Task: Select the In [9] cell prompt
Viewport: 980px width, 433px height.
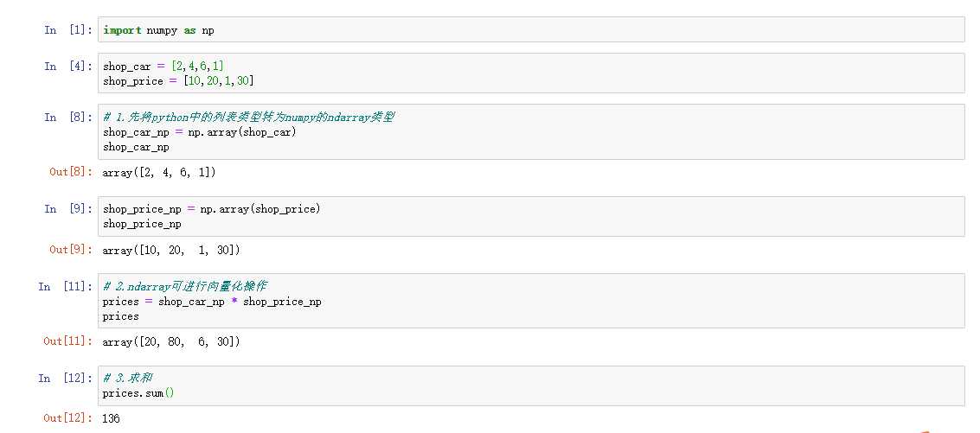Action: point(67,209)
